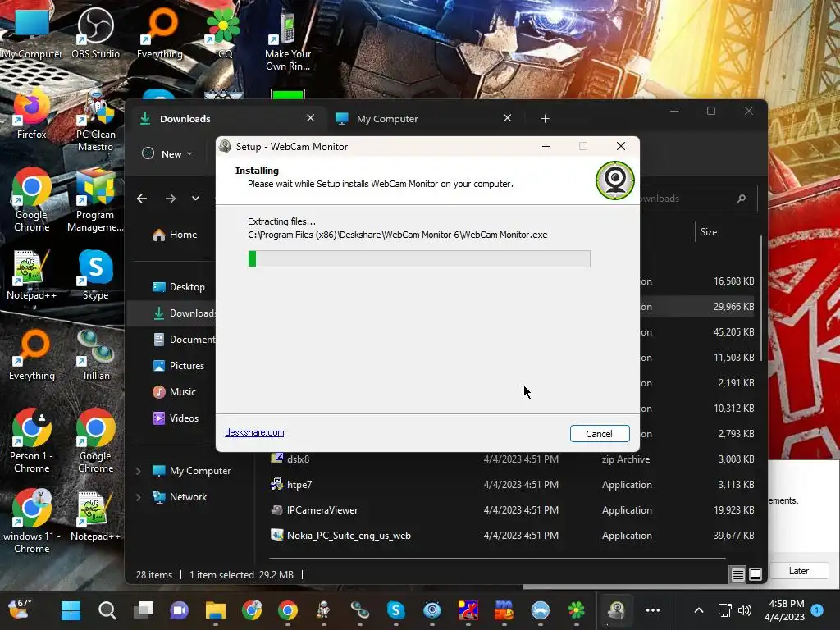Image resolution: width=840 pixels, height=630 pixels.
Task: Select Pictures in navigation pane
Action: click(179, 366)
